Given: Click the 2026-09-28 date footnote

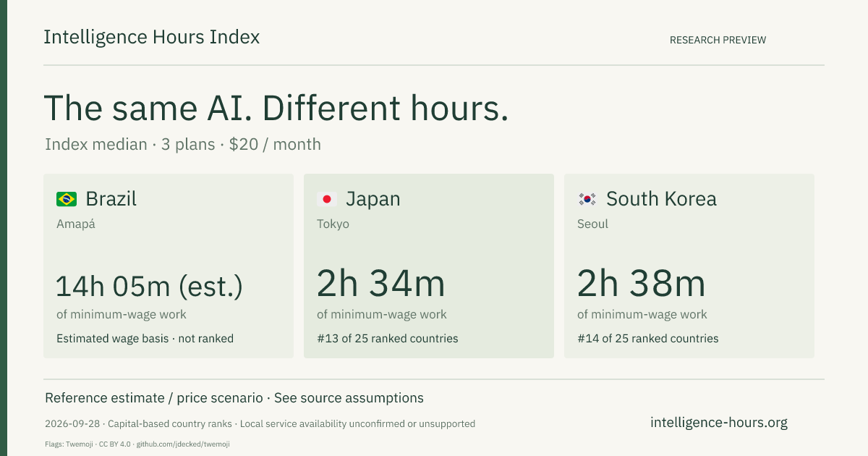Looking at the screenshot, I should tap(71, 424).
